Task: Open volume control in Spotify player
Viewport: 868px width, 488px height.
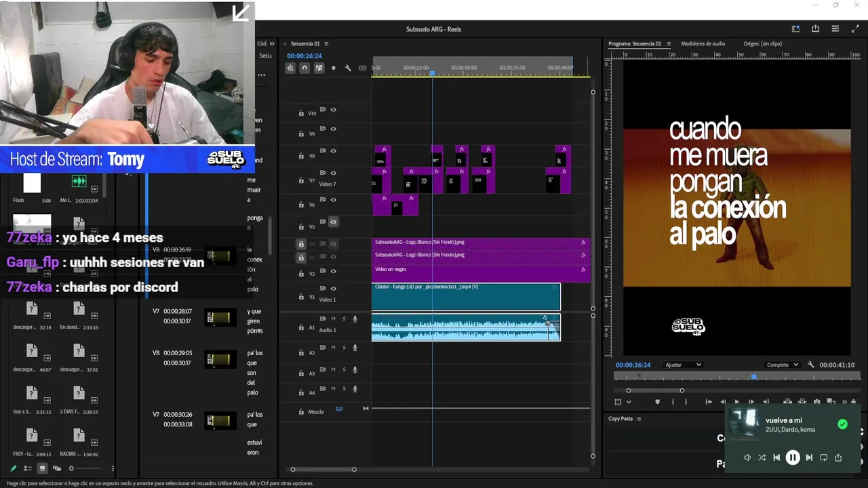Action: click(747, 457)
